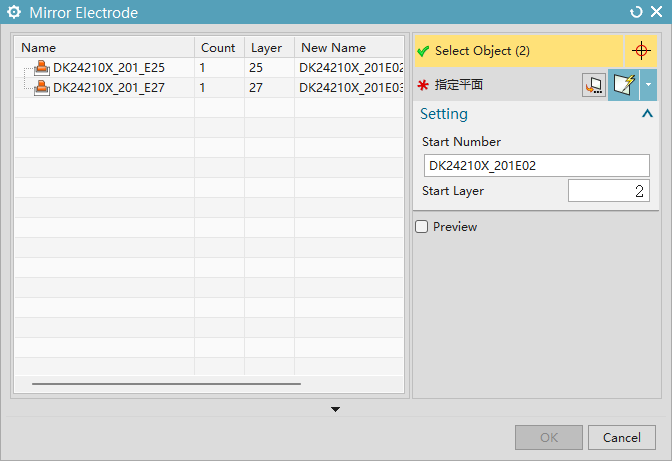Open the plane type dropdown arrow
The height and width of the screenshot is (461, 672).
click(x=650, y=86)
